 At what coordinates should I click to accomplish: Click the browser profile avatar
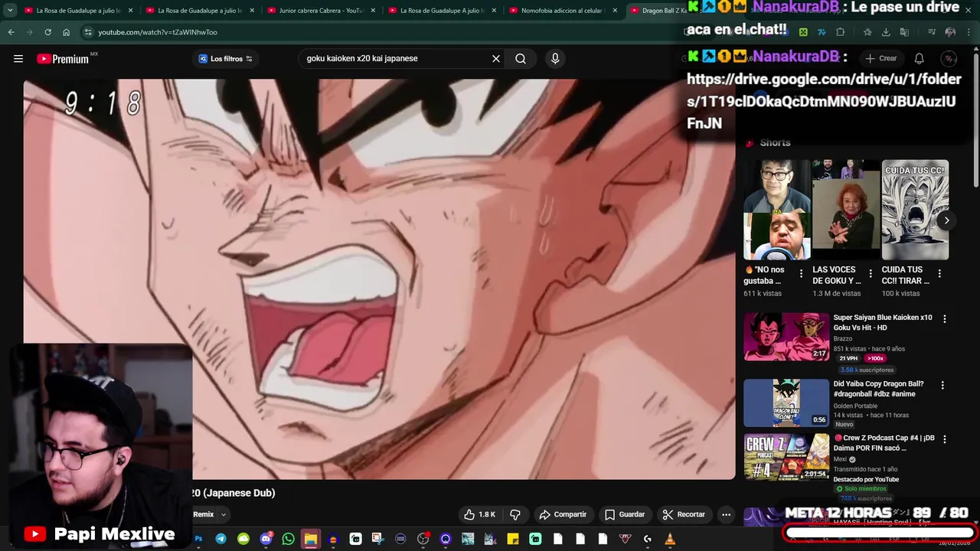coord(950,32)
